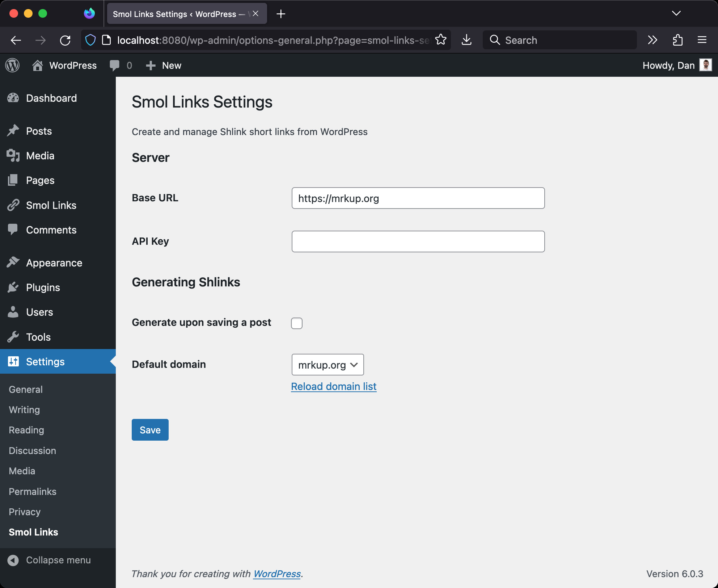Image resolution: width=718 pixels, height=588 pixels.
Task: Expand Settings submenu in sidebar
Action: pyautogui.click(x=45, y=361)
